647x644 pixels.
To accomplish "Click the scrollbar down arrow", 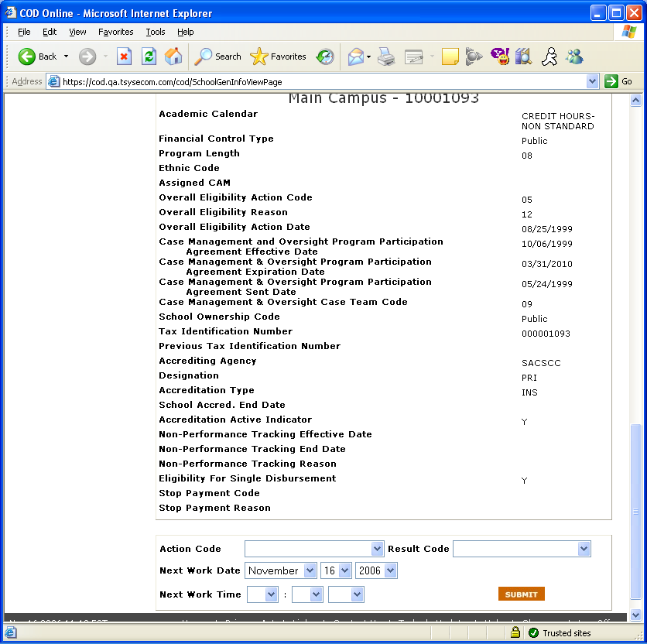I will pos(635,615).
